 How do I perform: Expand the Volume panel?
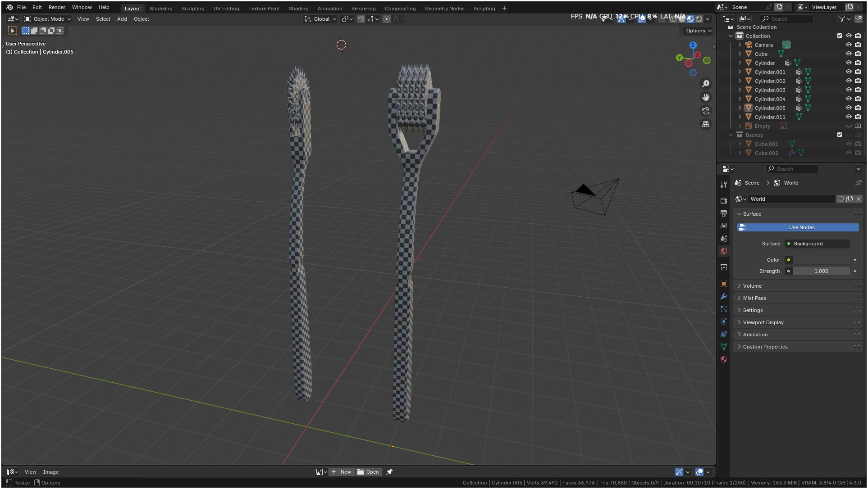tap(752, 286)
